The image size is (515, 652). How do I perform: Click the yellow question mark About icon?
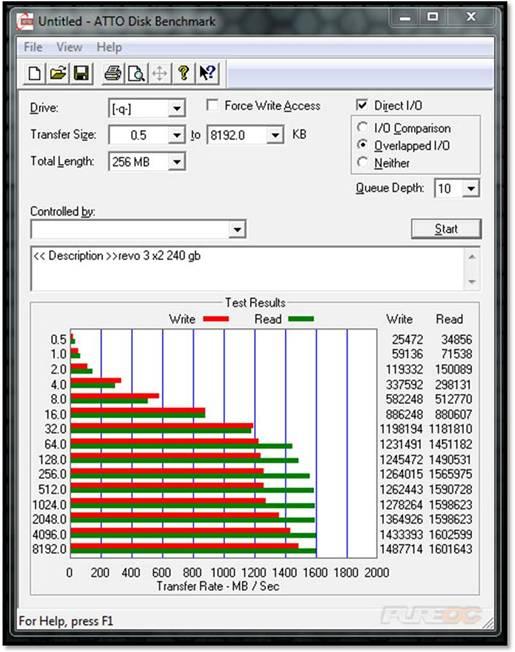(x=183, y=73)
